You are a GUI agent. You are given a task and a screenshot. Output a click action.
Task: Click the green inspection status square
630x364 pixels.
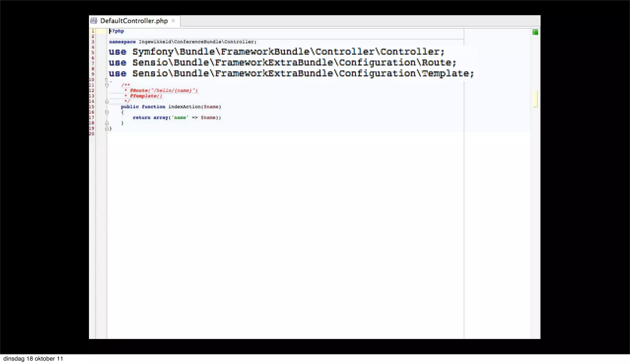click(535, 32)
